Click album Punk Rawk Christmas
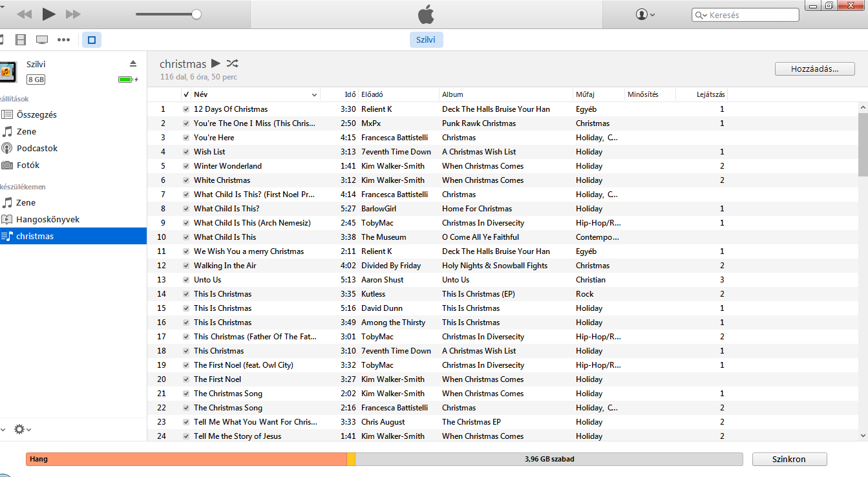This screenshot has height=477, width=868. click(x=479, y=123)
